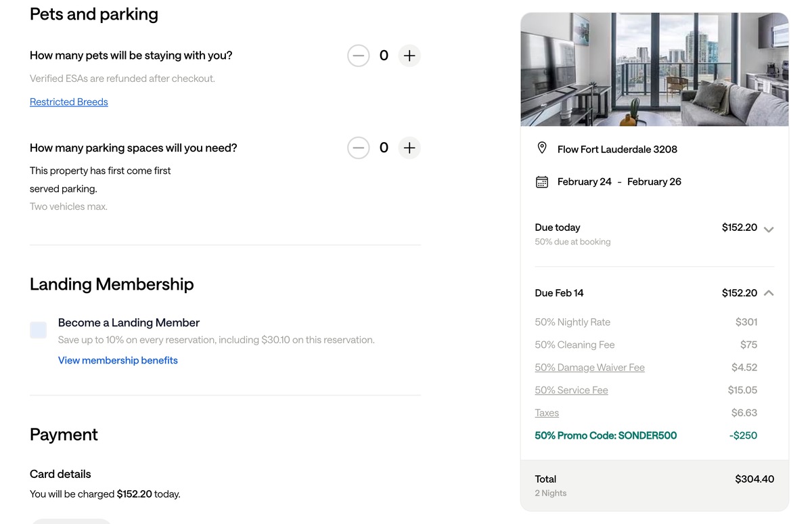Image resolution: width=812 pixels, height=524 pixels.
Task: Click the apartment photo thumbnail
Action: click(x=654, y=70)
